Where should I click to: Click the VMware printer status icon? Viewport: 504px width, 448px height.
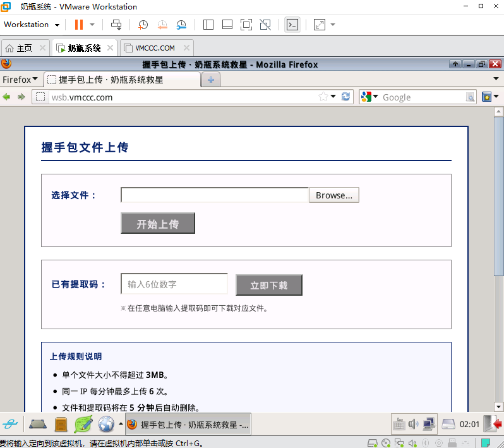452,443
